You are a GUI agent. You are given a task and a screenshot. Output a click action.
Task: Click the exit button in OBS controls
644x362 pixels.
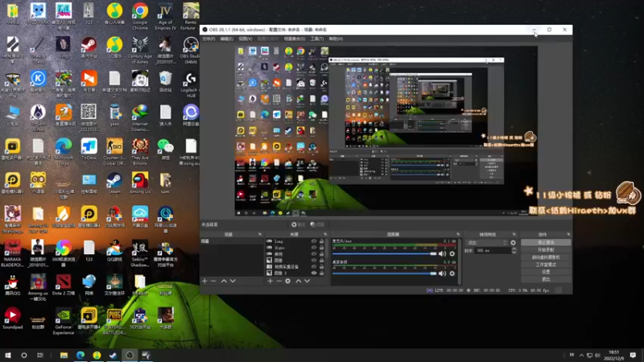(546, 279)
